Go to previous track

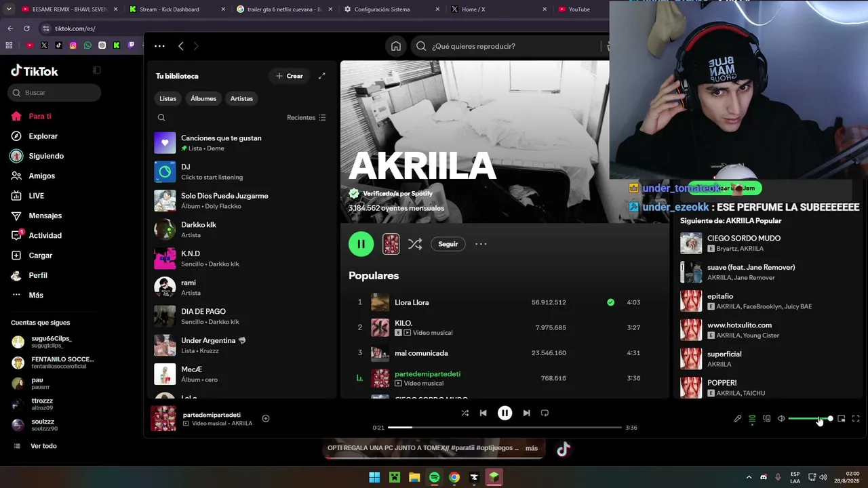[483, 413]
